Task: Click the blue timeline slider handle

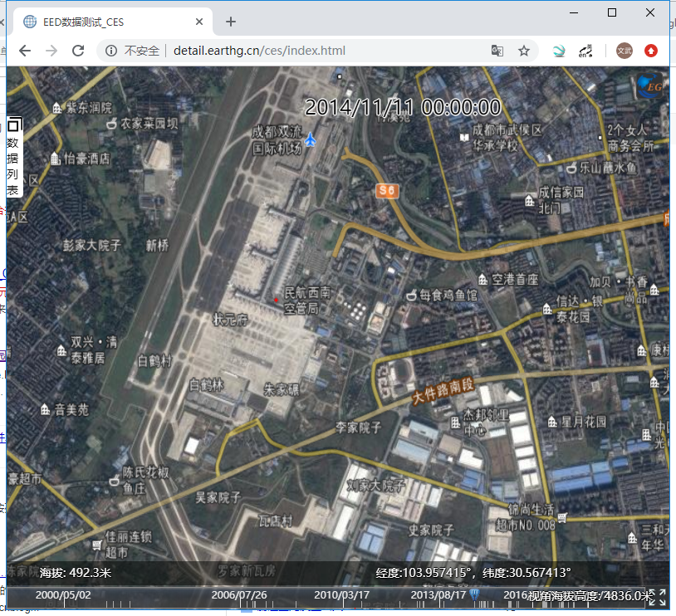Action: coord(474,594)
